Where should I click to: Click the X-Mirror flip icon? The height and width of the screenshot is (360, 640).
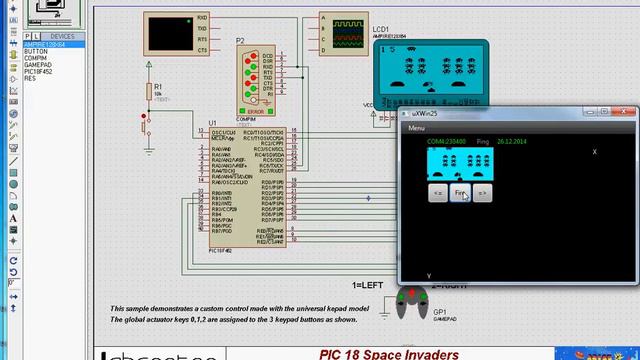[13, 297]
